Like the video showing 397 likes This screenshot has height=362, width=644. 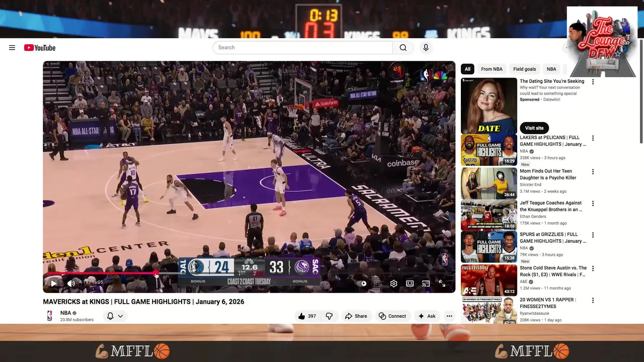click(x=307, y=316)
